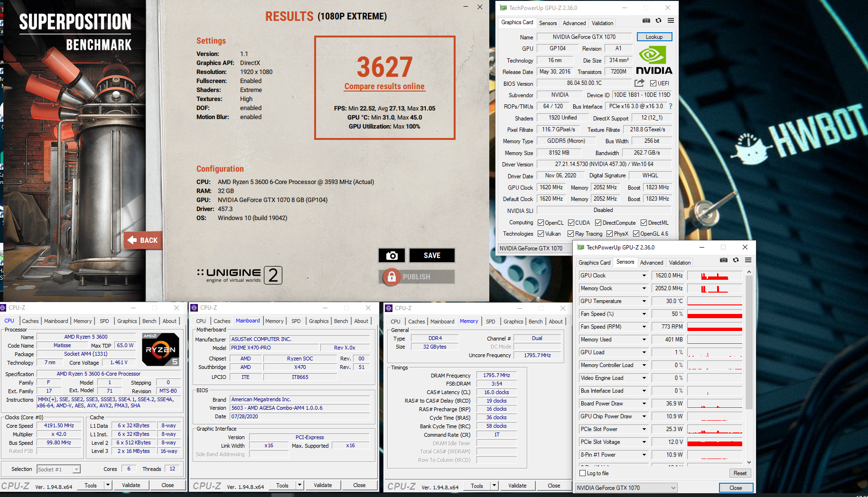Click Close button in GPU-Z Sensors window
The image size is (868, 497).
pyautogui.click(x=736, y=488)
